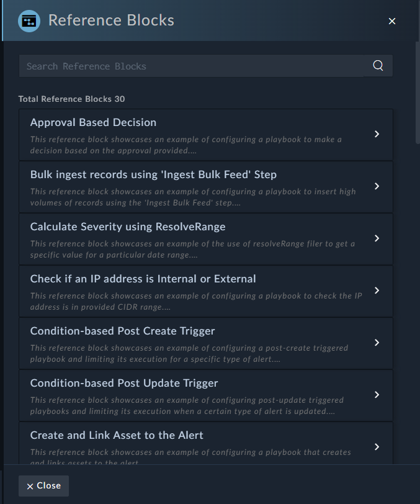This screenshot has width=420, height=504.
Task: Click the chevron on Bulk ingest records block
Action: pos(377,186)
